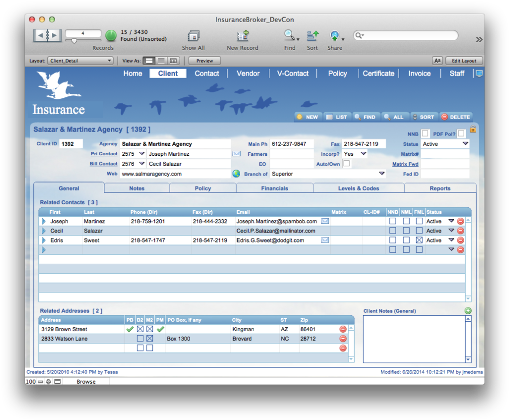The height and width of the screenshot is (420, 509).
Task: Click the NEW button
Action: point(308,117)
